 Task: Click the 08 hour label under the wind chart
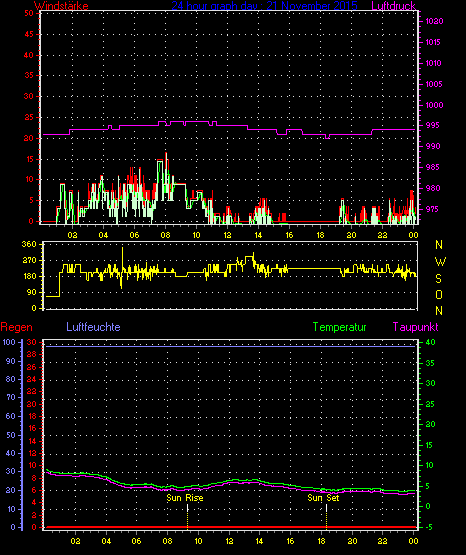[165, 235]
